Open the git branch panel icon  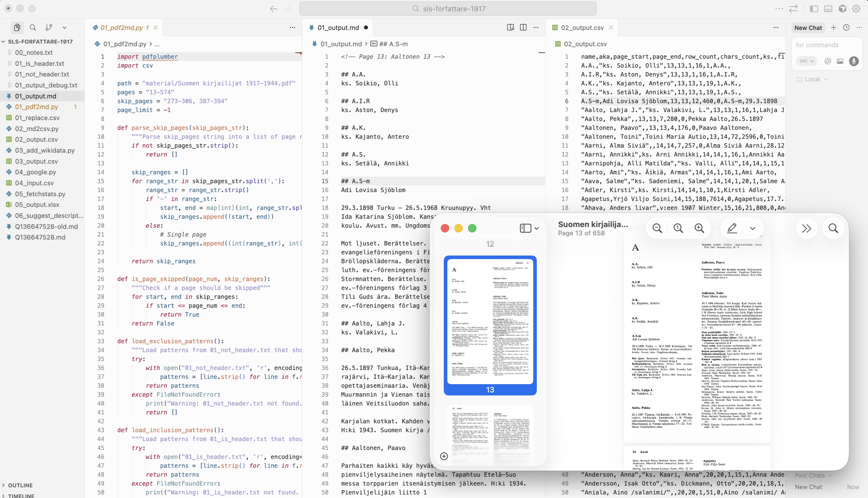(x=49, y=27)
